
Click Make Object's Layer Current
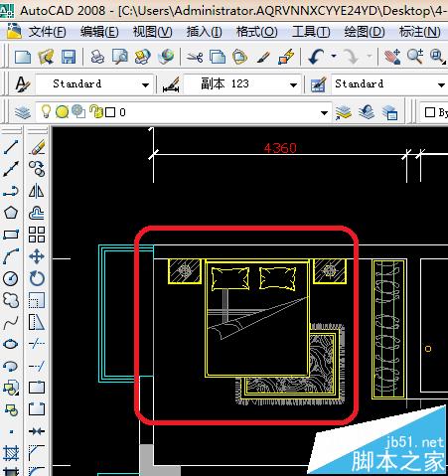(x=344, y=113)
